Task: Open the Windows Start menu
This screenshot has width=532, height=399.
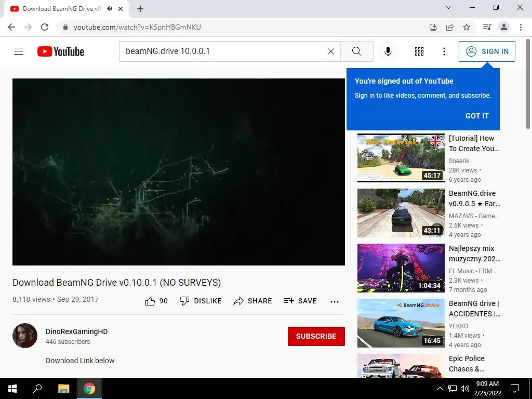Action: [12, 389]
